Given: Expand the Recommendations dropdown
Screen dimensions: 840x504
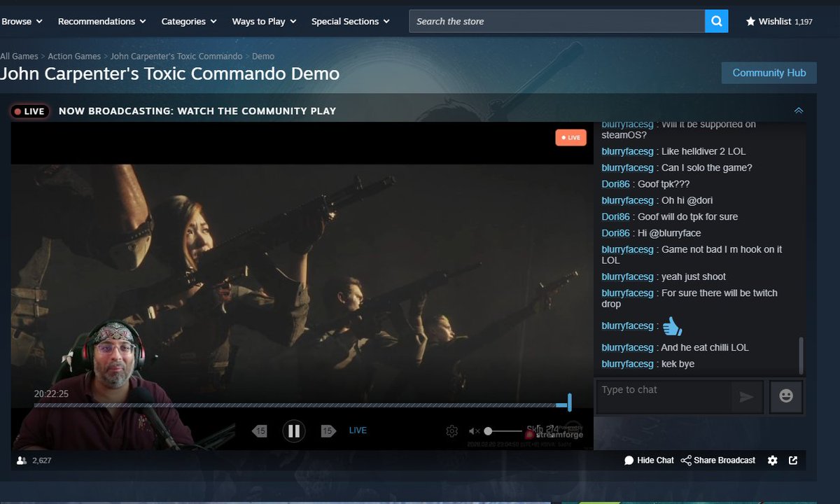Looking at the screenshot, I should pos(101,22).
